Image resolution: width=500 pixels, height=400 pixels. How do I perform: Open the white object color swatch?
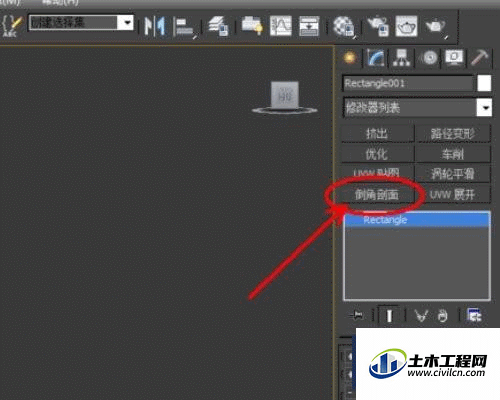(484, 83)
